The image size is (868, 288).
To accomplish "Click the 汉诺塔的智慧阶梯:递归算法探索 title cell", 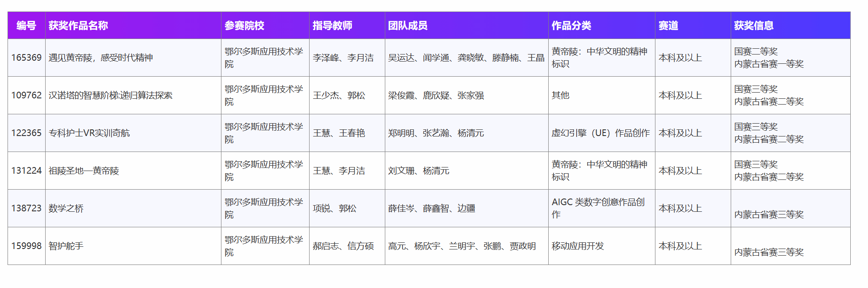I will pyautogui.click(x=111, y=95).
